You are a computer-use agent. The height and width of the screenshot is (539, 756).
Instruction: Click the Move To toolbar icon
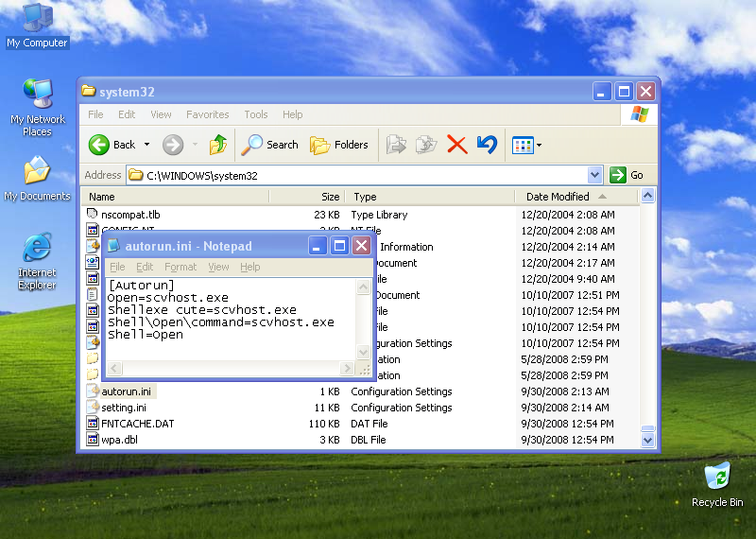(x=396, y=145)
